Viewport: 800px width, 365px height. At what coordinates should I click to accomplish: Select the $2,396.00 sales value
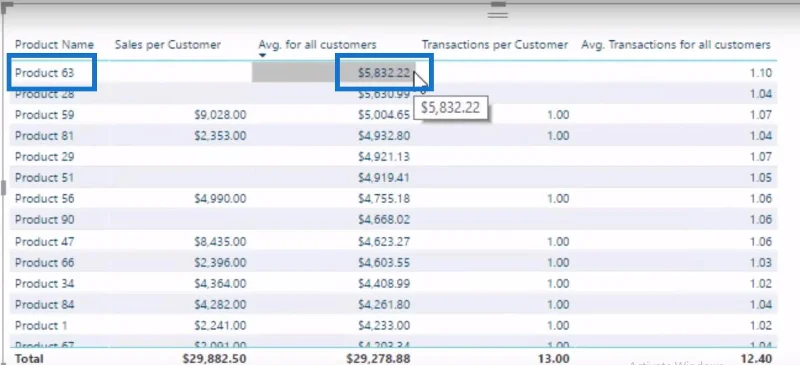coord(220,262)
